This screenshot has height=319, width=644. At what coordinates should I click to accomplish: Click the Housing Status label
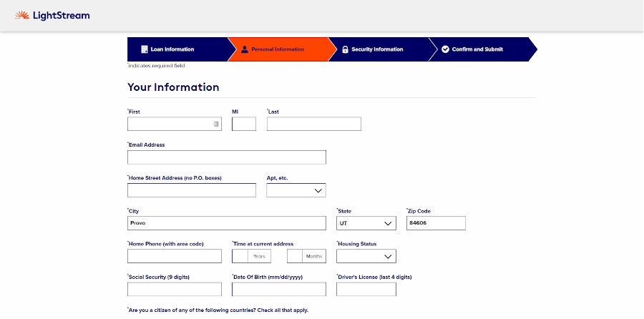[x=356, y=244]
